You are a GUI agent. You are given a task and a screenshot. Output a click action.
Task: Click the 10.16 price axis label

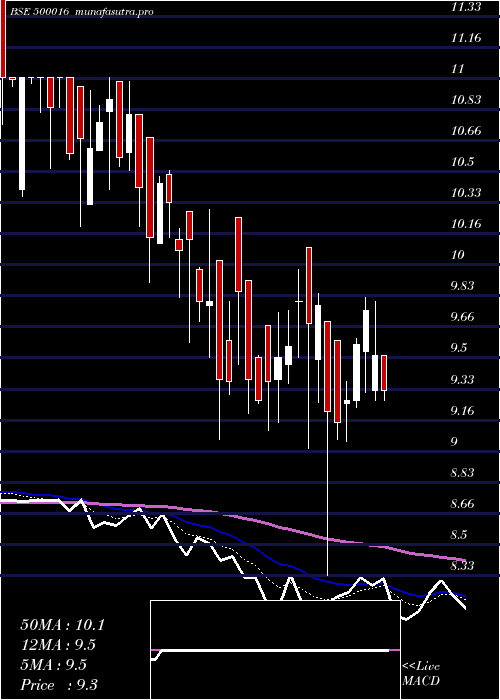pyautogui.click(x=466, y=224)
